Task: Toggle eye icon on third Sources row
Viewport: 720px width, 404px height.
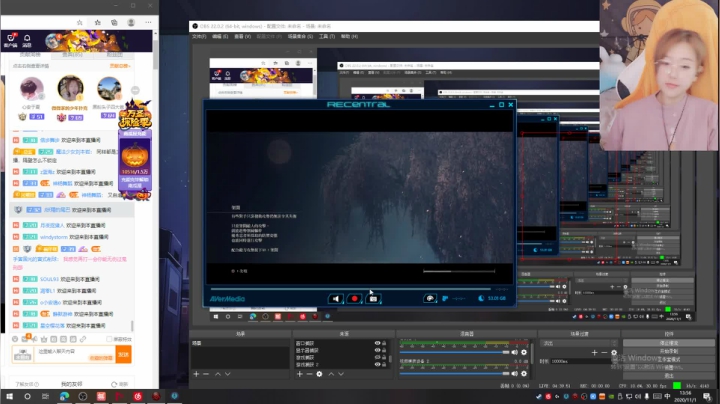Action: 377,357
